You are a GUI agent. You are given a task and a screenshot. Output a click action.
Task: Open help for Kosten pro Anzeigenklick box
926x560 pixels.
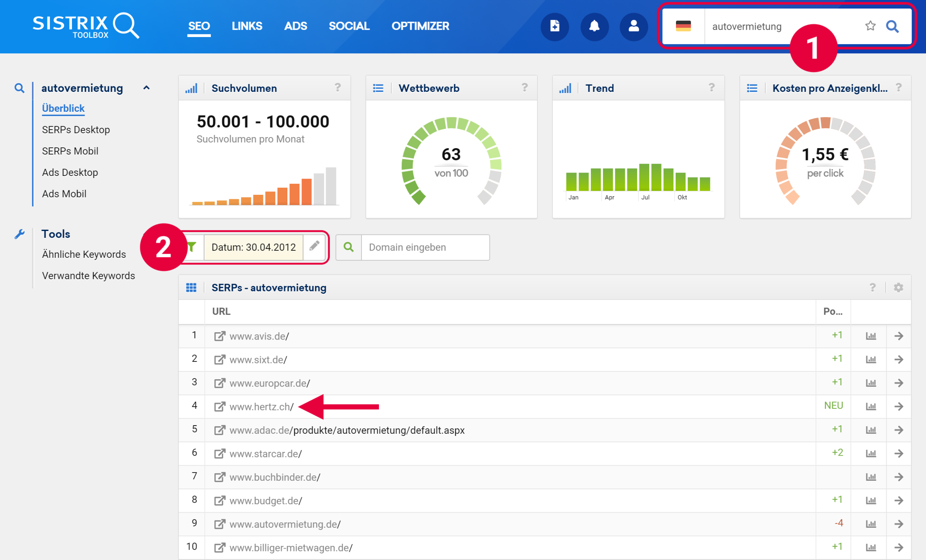pos(899,87)
